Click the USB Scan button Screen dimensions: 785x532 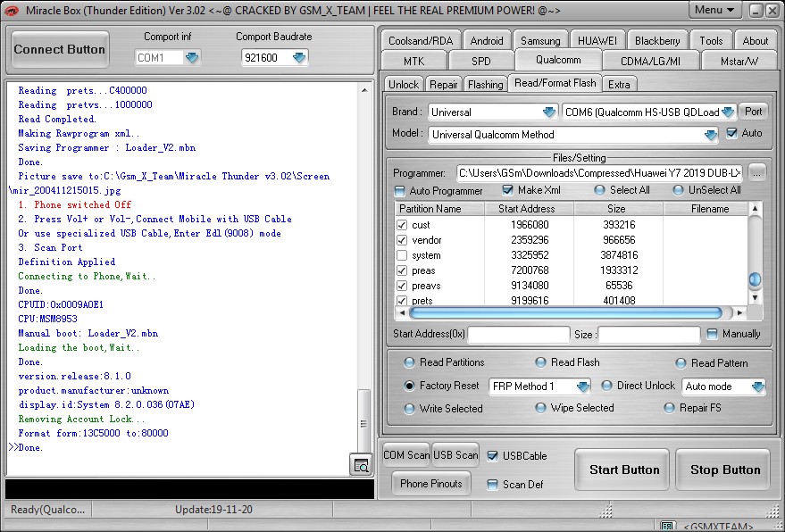click(455, 455)
